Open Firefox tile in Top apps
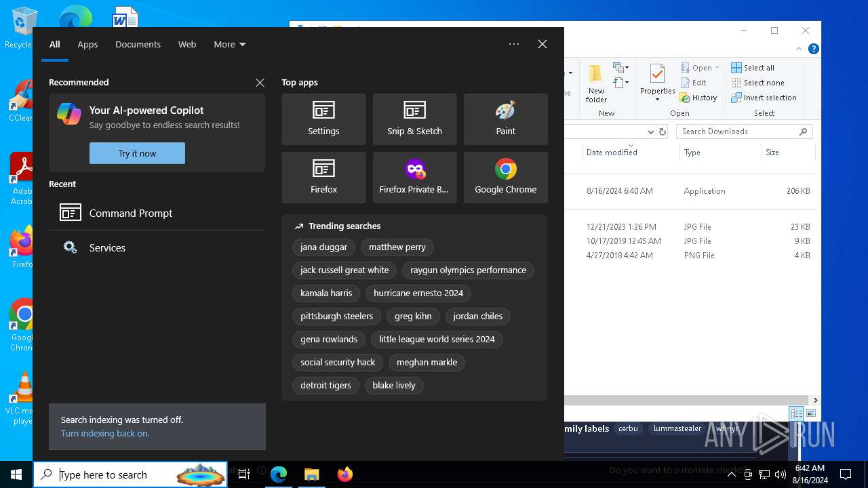Screen dimensions: 868x488 (x=323, y=178)
